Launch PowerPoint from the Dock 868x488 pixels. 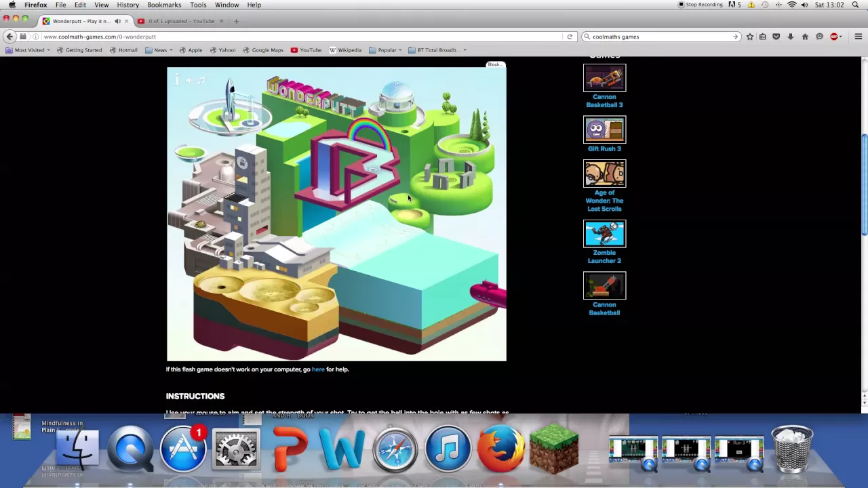[x=290, y=450]
